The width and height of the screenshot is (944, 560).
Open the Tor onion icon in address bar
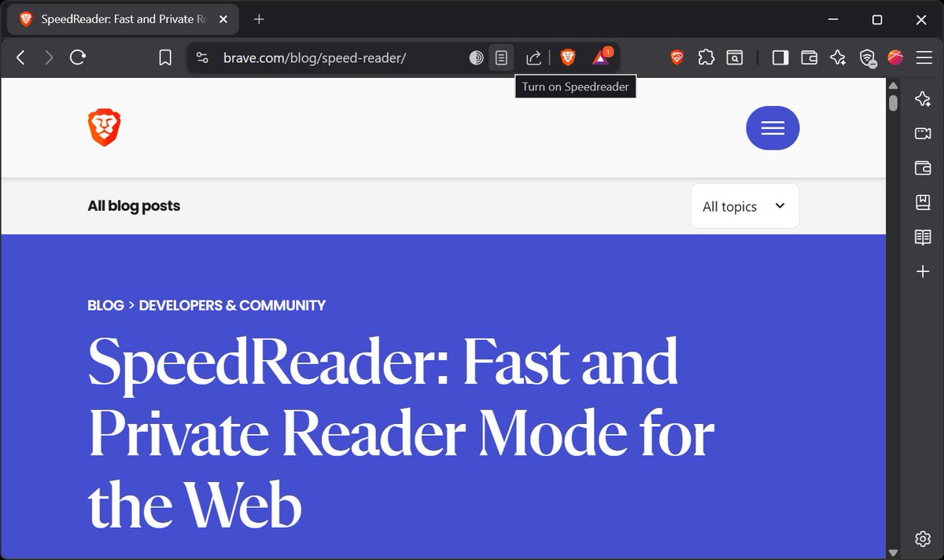476,57
